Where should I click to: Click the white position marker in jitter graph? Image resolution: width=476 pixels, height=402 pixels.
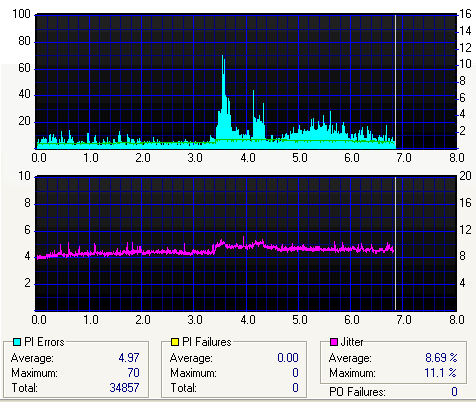(x=395, y=244)
